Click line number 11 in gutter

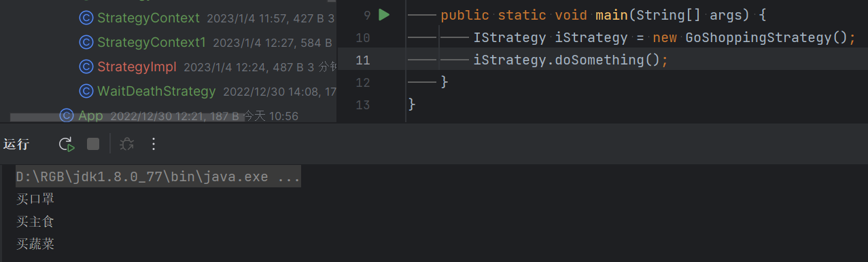coord(363,60)
